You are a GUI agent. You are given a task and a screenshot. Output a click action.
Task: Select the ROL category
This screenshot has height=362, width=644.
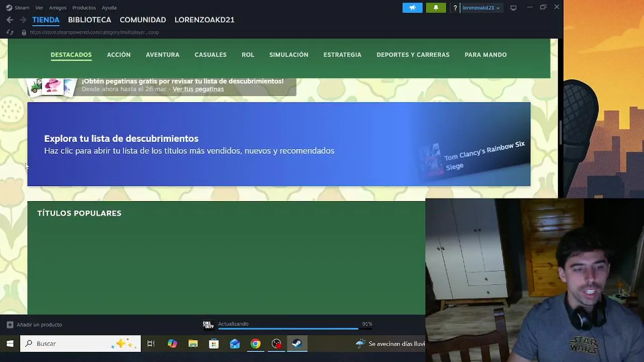tap(248, 55)
